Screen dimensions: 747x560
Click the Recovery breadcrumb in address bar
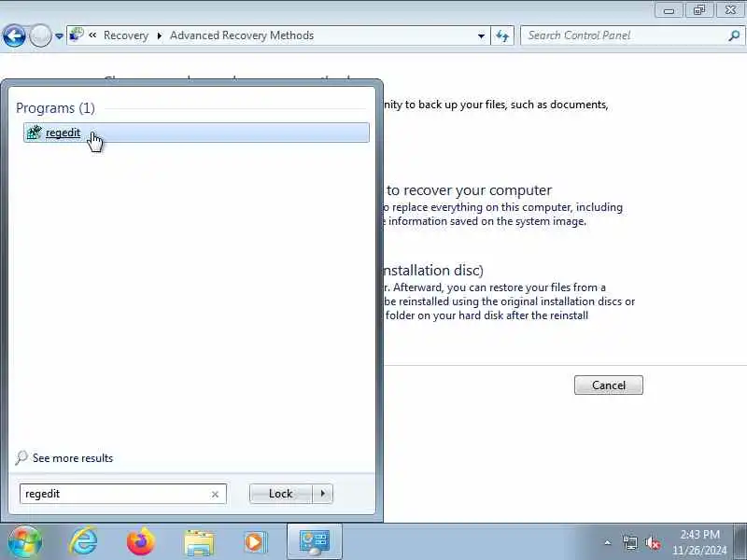pos(126,35)
